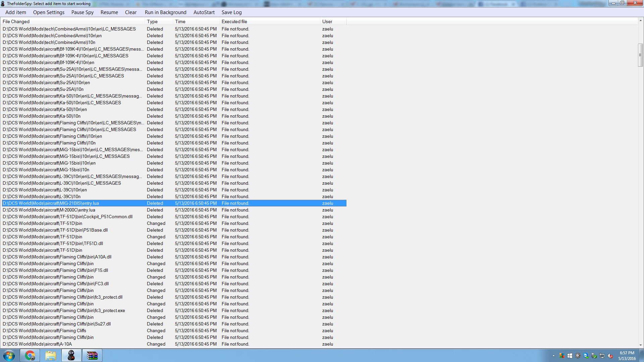Image resolution: width=644 pixels, height=362 pixels.
Task: Select the Ka-50\l10n\en\LC_MESSAGES row
Action: point(174,103)
